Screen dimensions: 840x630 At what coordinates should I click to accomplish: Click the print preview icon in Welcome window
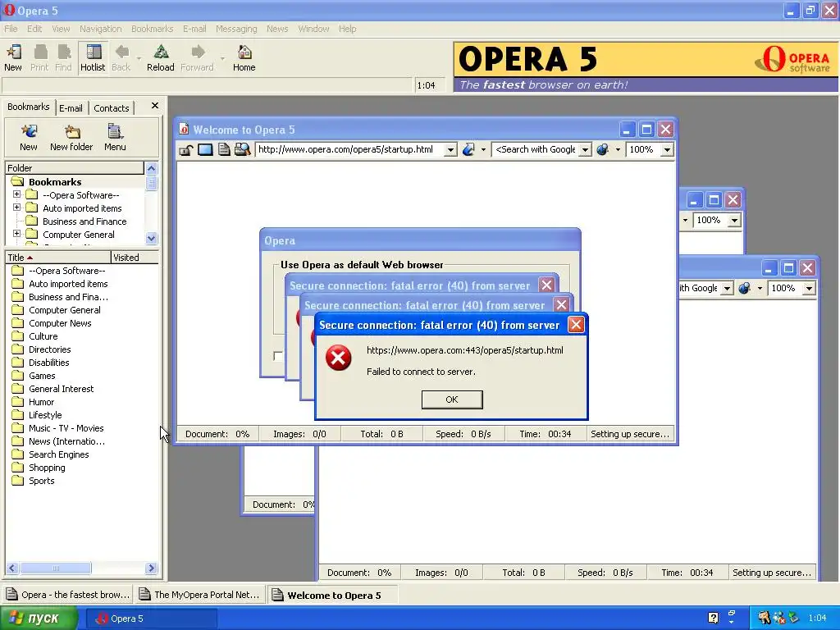click(243, 149)
